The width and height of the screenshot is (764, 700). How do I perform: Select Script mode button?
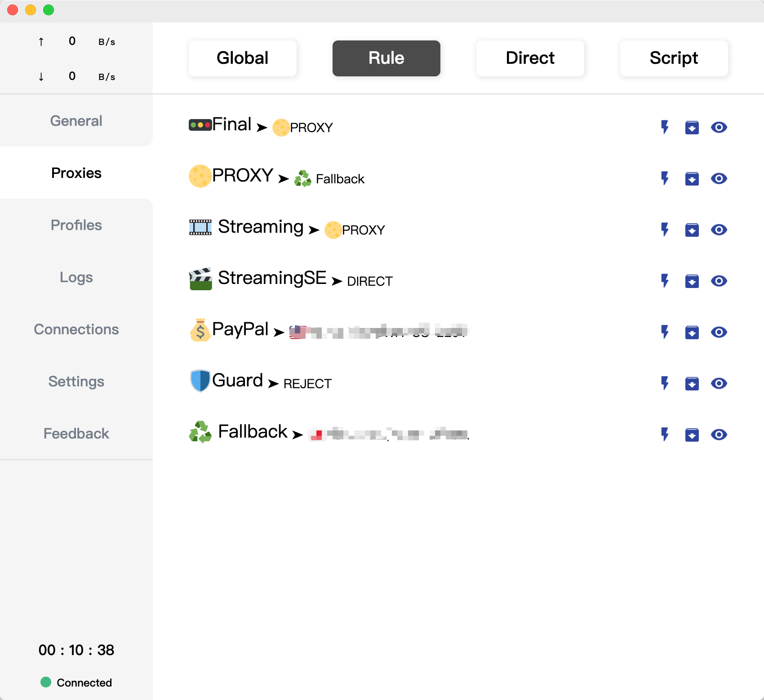coord(674,58)
